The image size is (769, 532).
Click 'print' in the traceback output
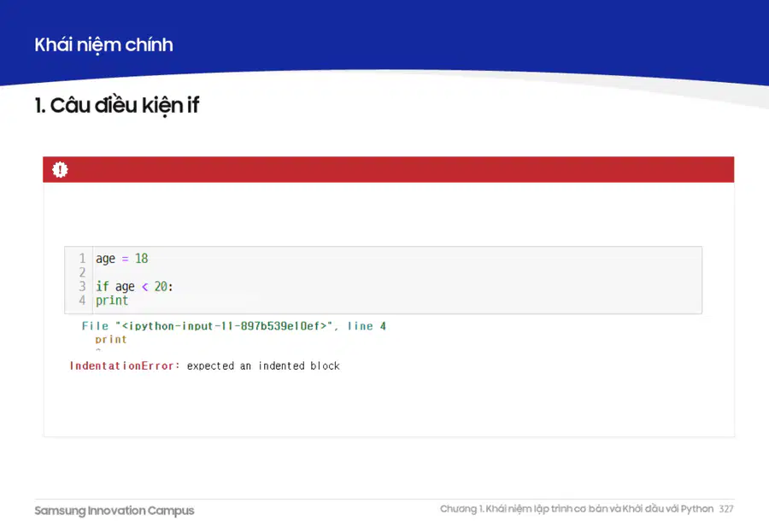pos(111,339)
